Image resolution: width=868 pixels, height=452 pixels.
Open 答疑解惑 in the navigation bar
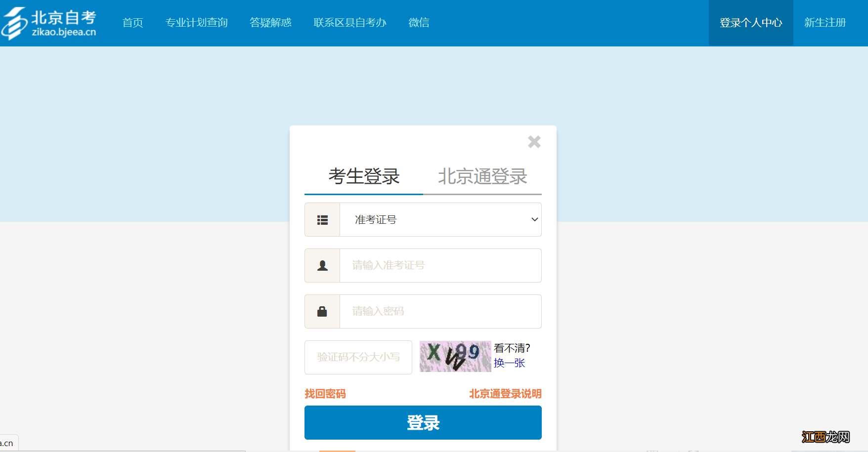tap(270, 23)
